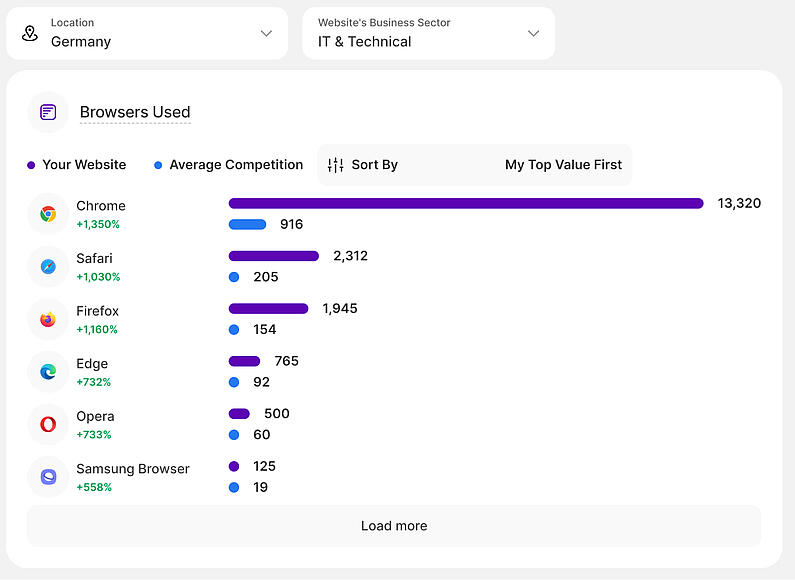Viewport: 795px width, 580px height.
Task: Open Sort By My Top Value First
Action: pyautogui.click(x=475, y=165)
